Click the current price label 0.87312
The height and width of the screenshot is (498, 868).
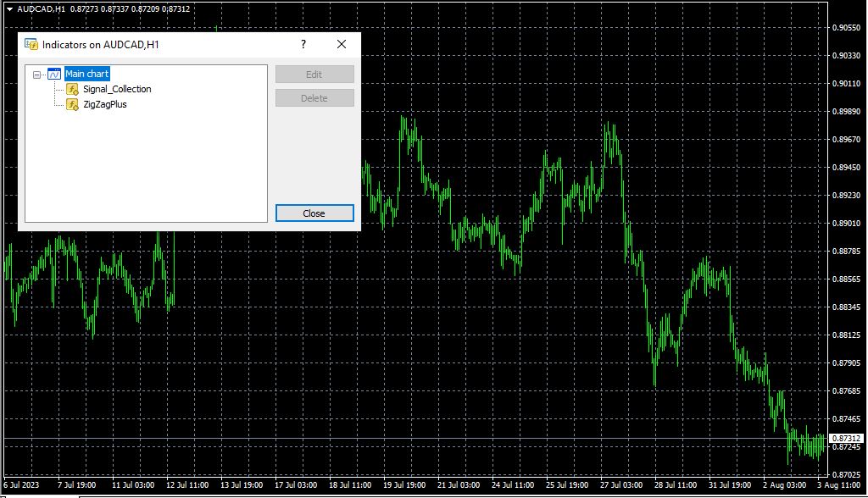click(x=847, y=438)
